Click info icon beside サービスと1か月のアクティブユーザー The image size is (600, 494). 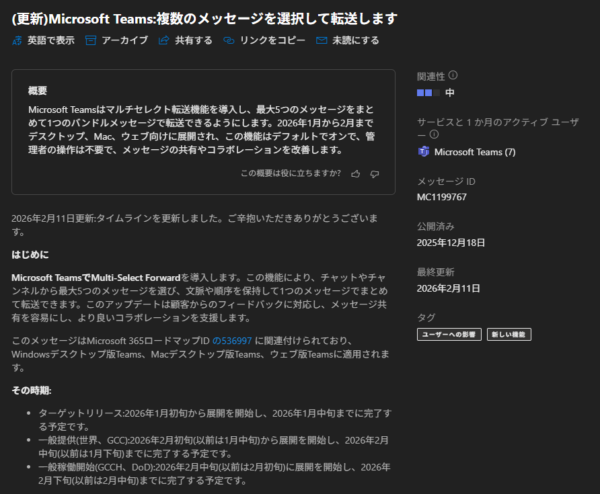(434, 133)
